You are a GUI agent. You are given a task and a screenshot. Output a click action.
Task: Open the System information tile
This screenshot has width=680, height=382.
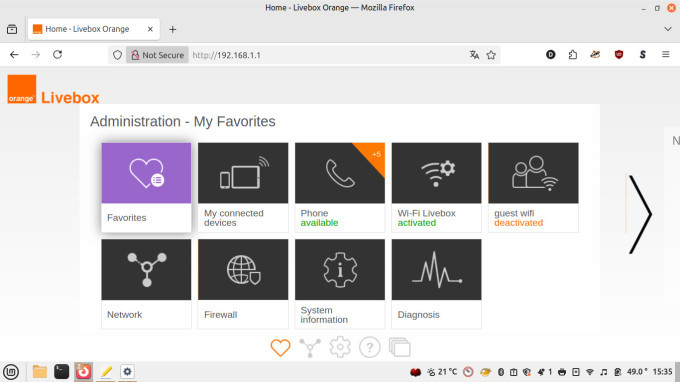tap(340, 284)
